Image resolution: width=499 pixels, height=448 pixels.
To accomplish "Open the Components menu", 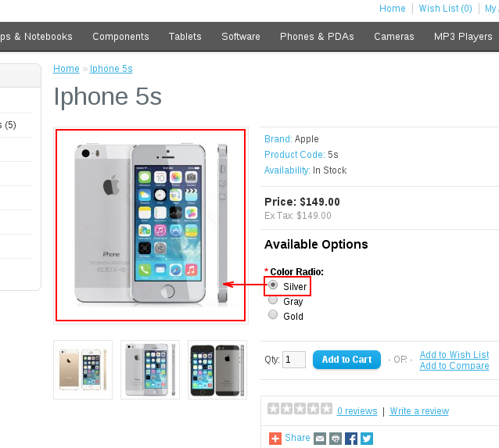I will click(x=120, y=37).
